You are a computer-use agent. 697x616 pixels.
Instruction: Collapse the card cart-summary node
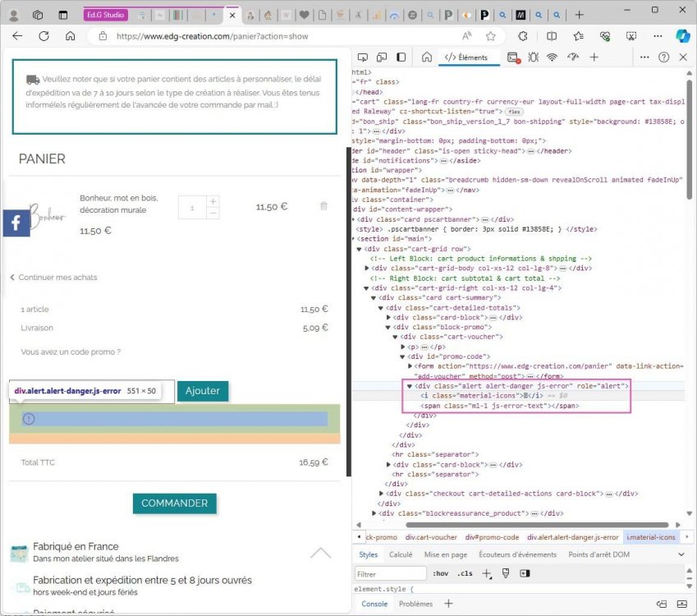pyautogui.click(x=374, y=298)
